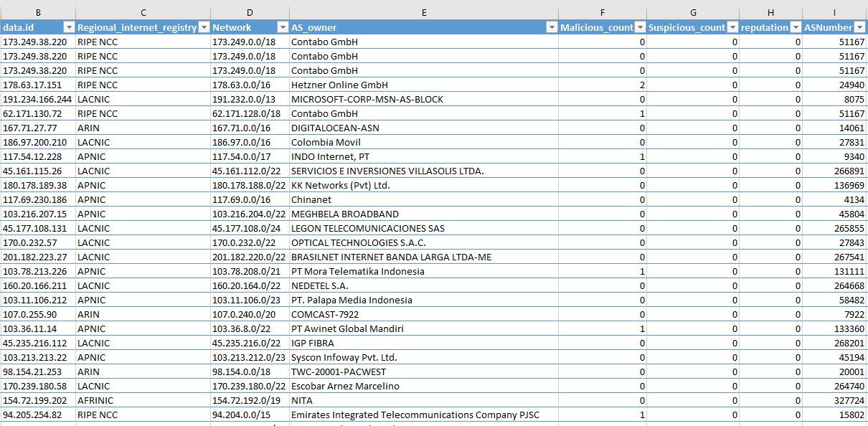Select ASNumber cell 24940
This screenshot has height=426, width=868.
[835, 85]
